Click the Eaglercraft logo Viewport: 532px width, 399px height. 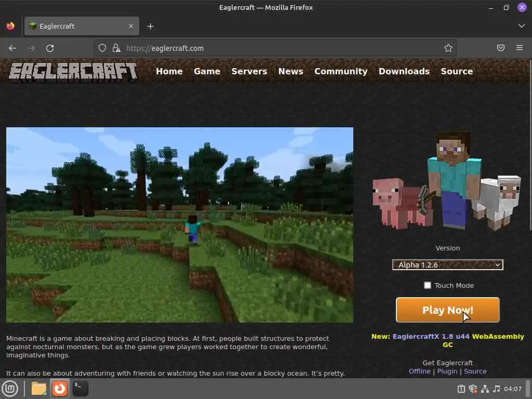[73, 72]
